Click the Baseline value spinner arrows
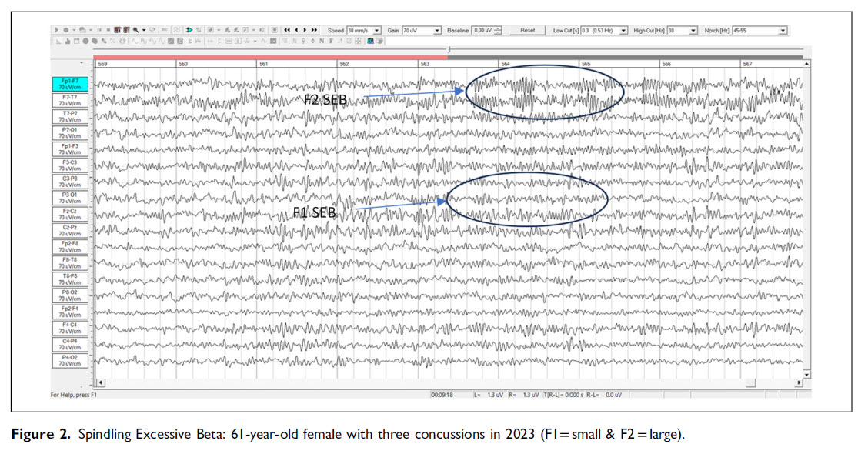The height and width of the screenshot is (454, 868). 499,30
